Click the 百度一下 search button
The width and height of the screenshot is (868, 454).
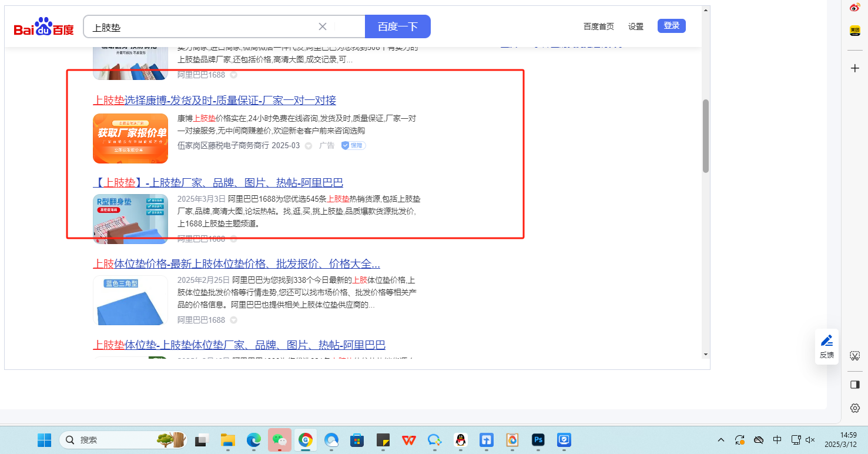(x=397, y=26)
